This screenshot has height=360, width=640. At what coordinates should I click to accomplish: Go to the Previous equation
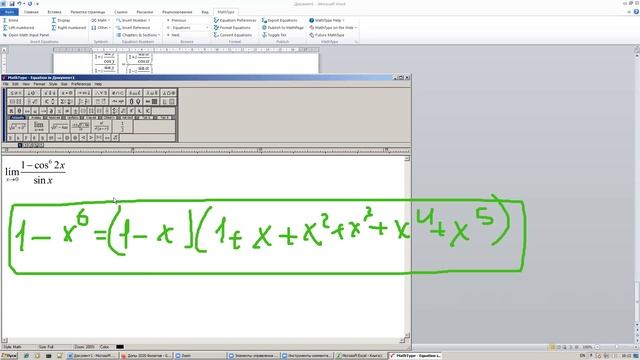click(x=176, y=20)
